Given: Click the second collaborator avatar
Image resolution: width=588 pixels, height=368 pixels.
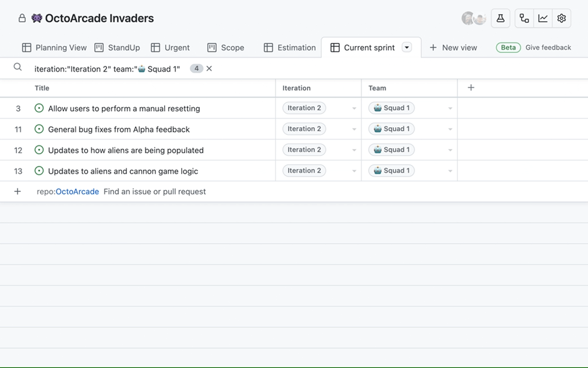Looking at the screenshot, I should [x=480, y=18].
